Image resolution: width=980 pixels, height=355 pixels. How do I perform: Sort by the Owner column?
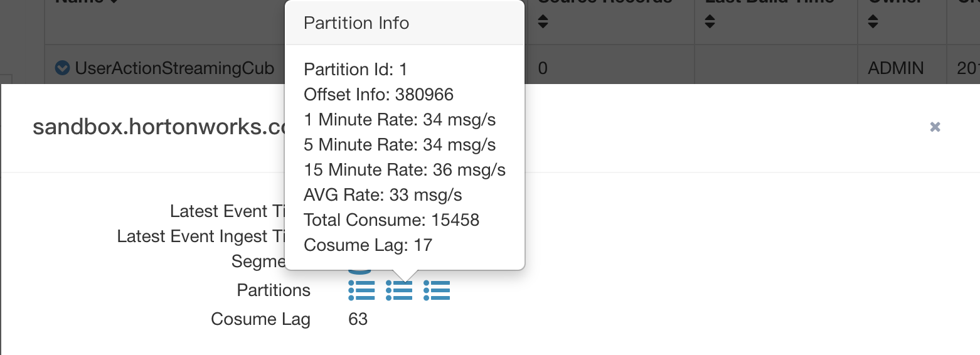click(x=873, y=22)
